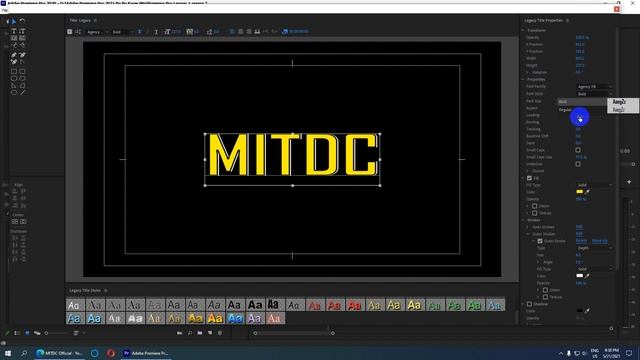Open fill yellow color swatch
The height and width of the screenshot is (360, 640).
(x=580, y=192)
